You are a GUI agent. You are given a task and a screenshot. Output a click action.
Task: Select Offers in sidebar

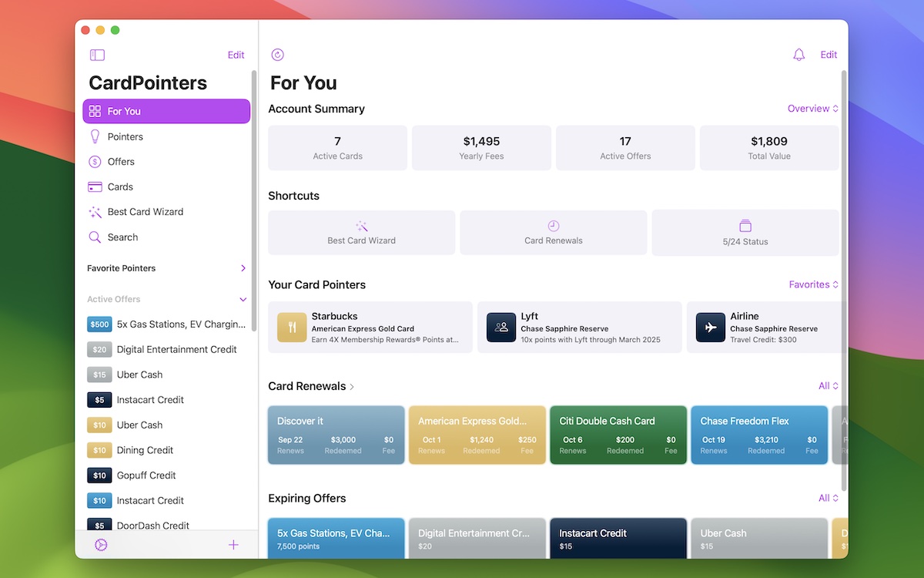click(166, 162)
